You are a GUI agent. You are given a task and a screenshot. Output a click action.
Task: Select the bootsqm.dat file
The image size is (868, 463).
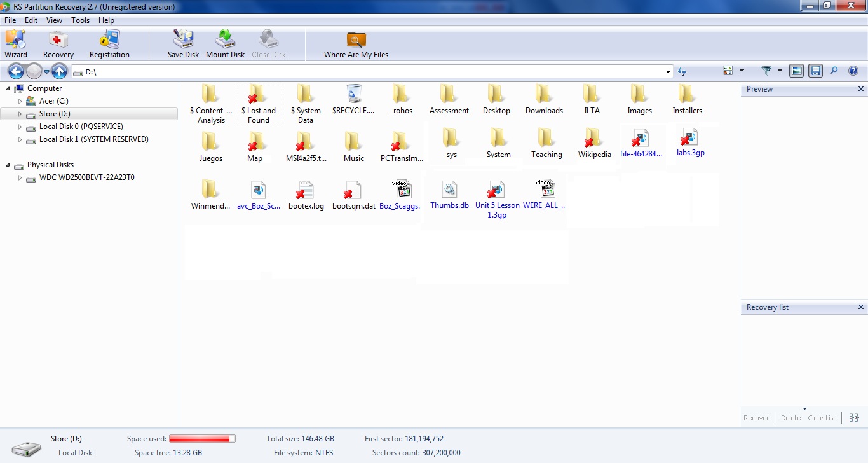353,195
